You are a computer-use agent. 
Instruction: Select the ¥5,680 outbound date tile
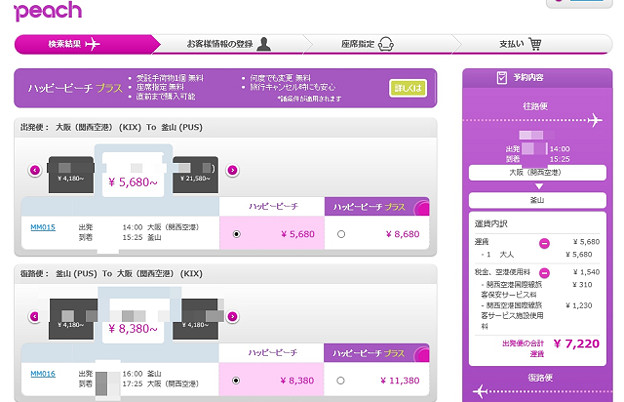[x=133, y=174]
